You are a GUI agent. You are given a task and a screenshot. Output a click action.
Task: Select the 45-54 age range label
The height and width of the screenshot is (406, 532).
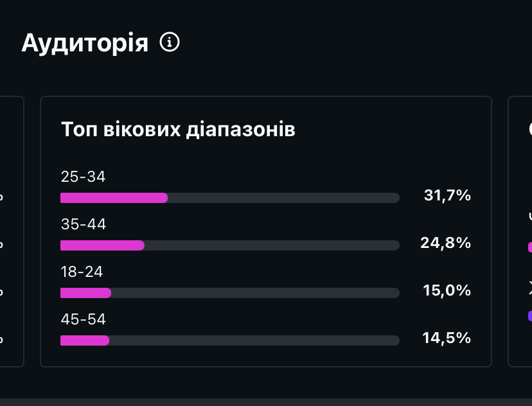tap(84, 319)
